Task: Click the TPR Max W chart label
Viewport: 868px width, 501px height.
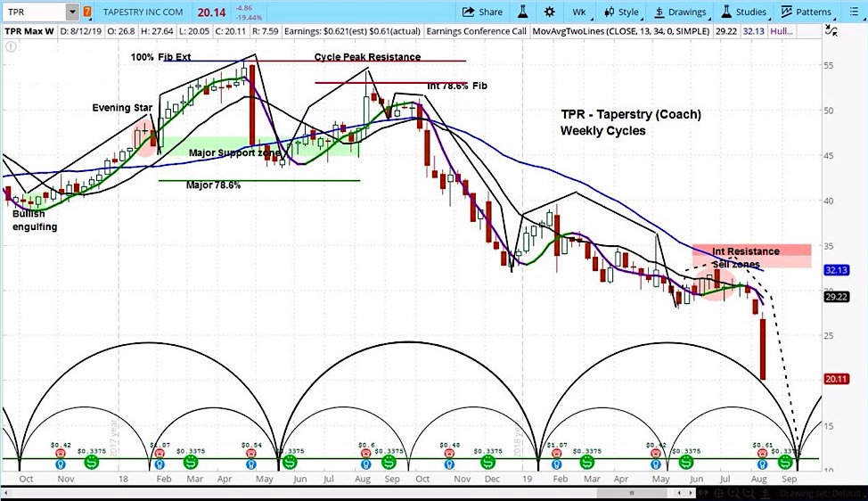Action: pos(29,31)
